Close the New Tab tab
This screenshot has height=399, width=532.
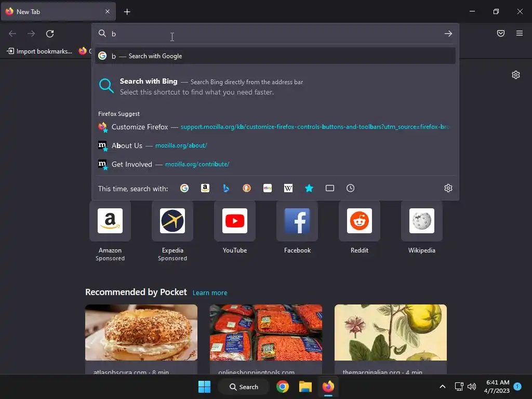[x=108, y=11]
